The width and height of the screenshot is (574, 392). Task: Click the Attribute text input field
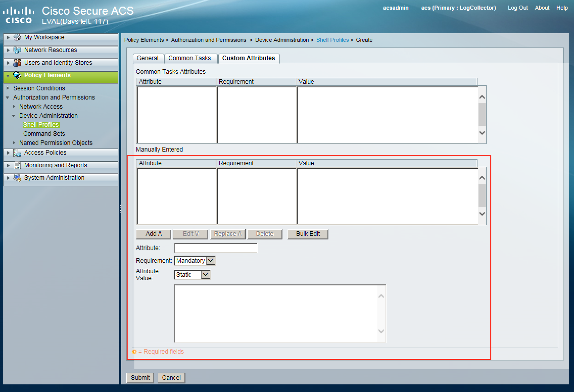[x=216, y=248]
